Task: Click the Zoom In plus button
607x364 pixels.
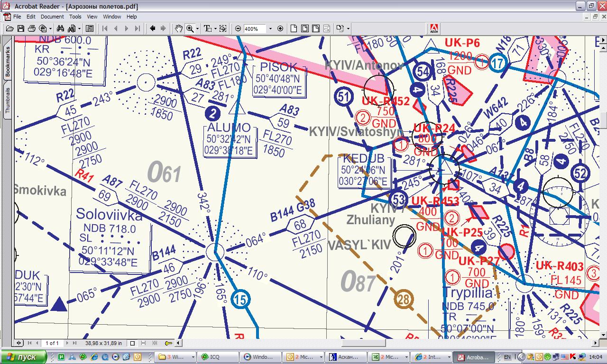Action: tap(280, 28)
